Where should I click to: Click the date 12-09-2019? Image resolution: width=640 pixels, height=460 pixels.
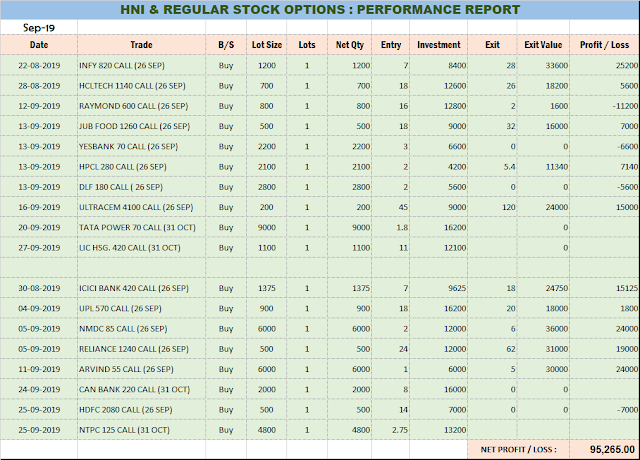click(39, 106)
